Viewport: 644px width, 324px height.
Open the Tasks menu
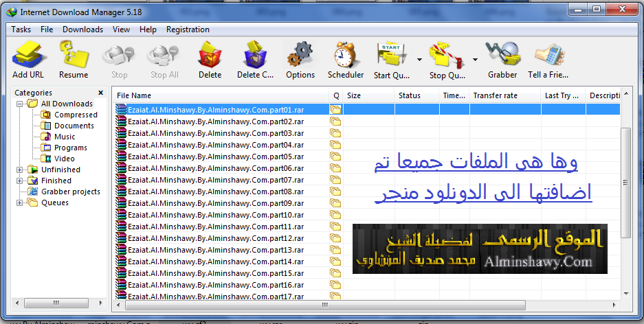pos(21,30)
